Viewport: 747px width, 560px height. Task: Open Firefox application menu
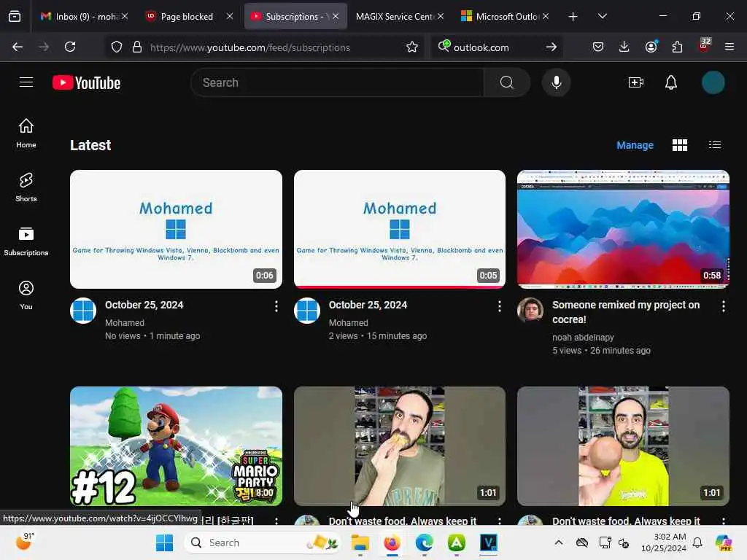pyautogui.click(x=729, y=47)
